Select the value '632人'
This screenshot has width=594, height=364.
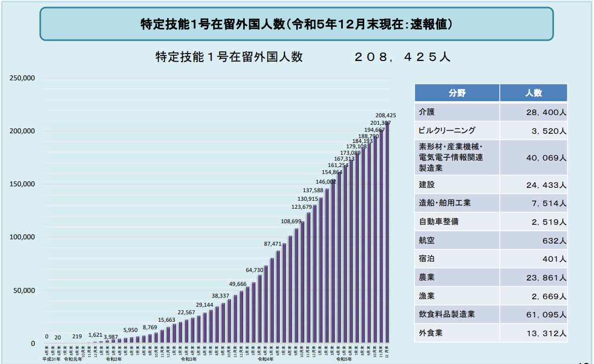click(x=554, y=241)
